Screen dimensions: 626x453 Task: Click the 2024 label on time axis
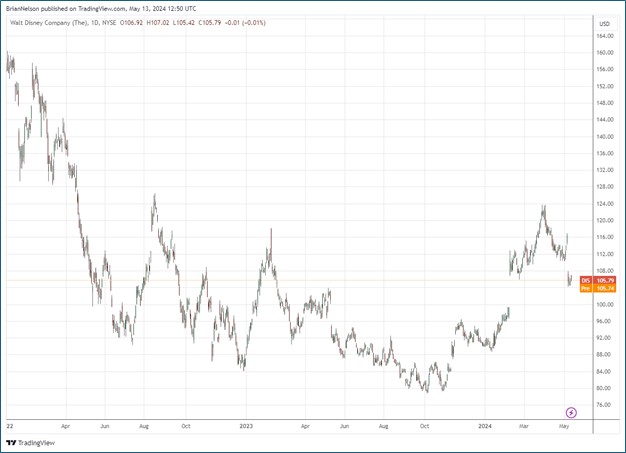[486, 424]
